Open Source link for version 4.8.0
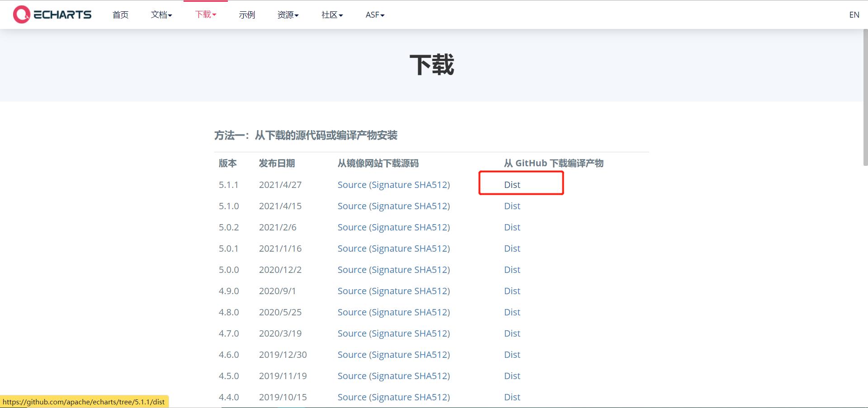This screenshot has height=408, width=868. click(352, 312)
